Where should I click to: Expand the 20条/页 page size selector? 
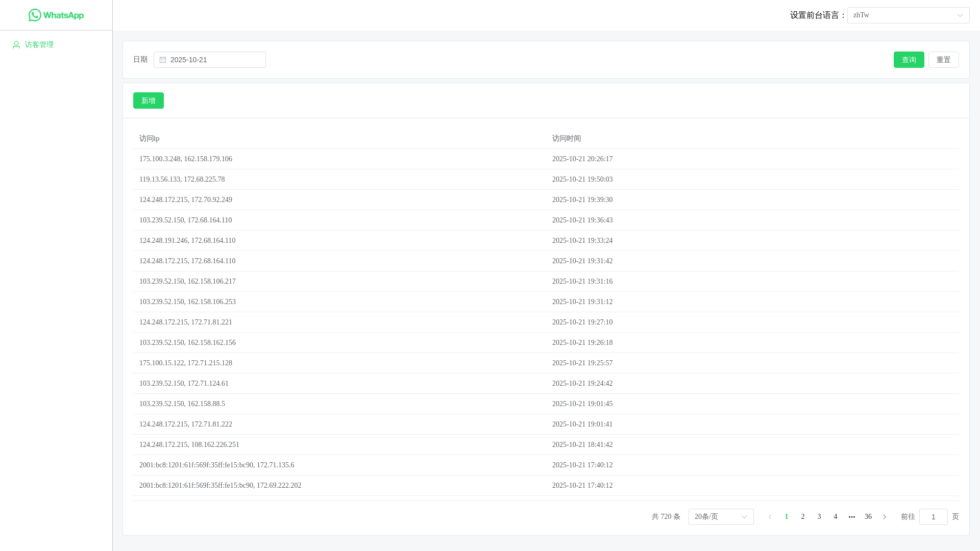coord(721,517)
